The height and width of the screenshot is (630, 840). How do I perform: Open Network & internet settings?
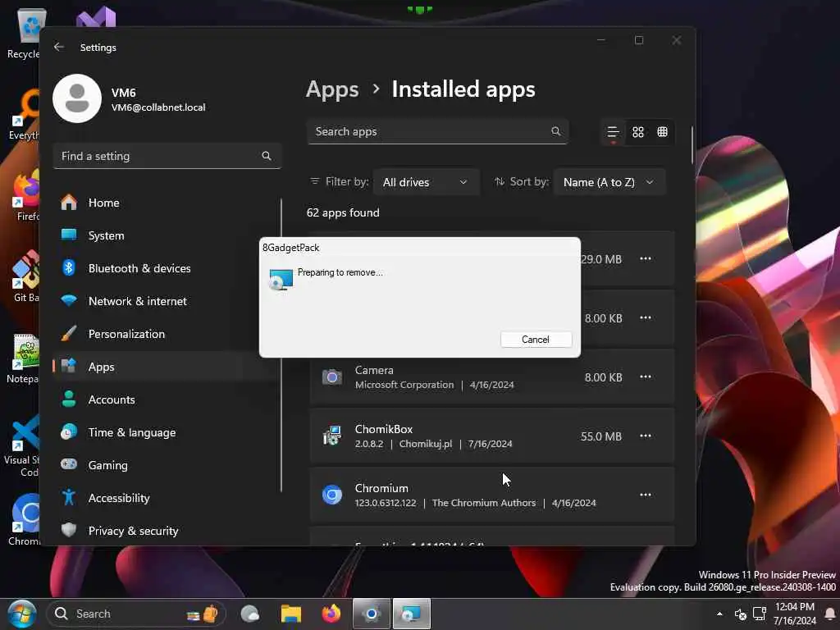click(166, 301)
